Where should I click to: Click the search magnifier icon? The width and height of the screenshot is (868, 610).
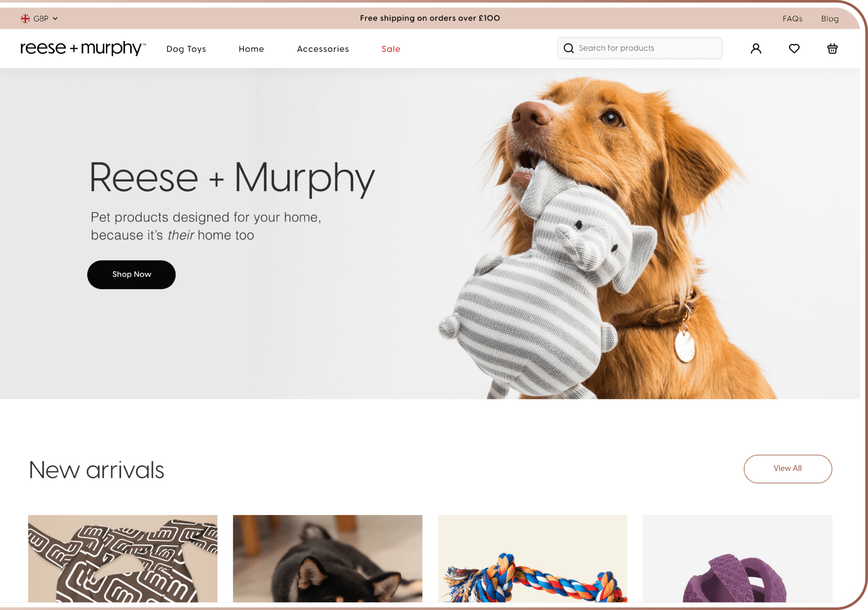click(569, 48)
